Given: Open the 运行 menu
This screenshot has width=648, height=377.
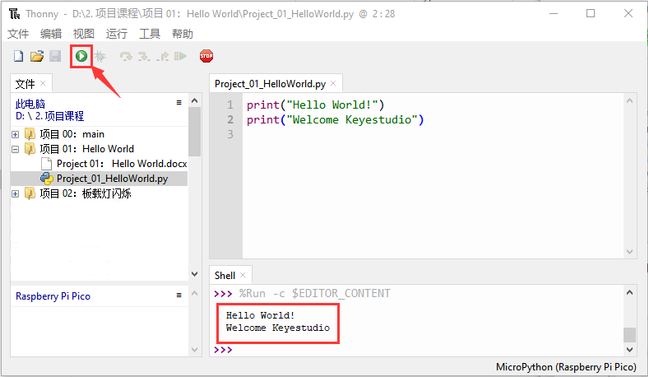Looking at the screenshot, I should pos(117,33).
